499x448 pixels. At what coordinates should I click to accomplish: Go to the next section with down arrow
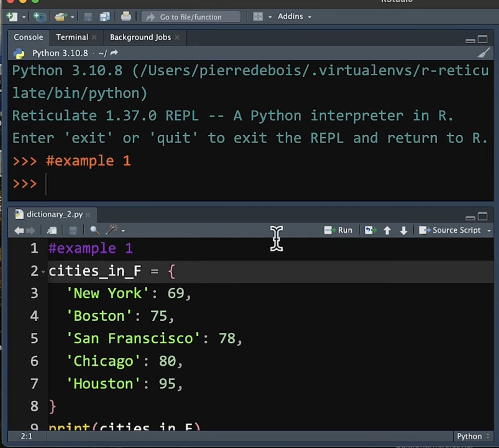click(403, 230)
